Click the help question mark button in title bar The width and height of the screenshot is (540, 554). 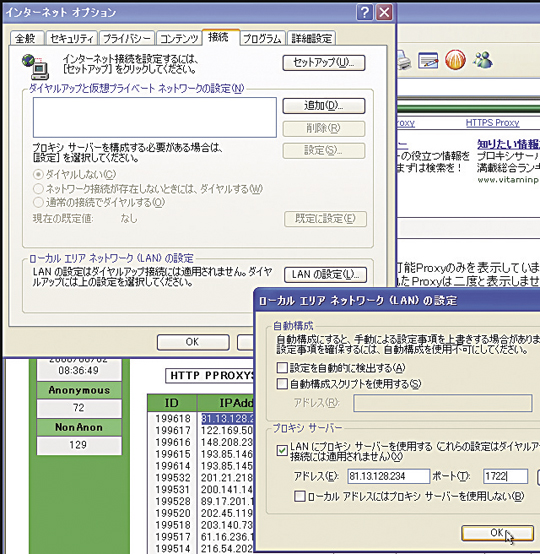(x=365, y=12)
